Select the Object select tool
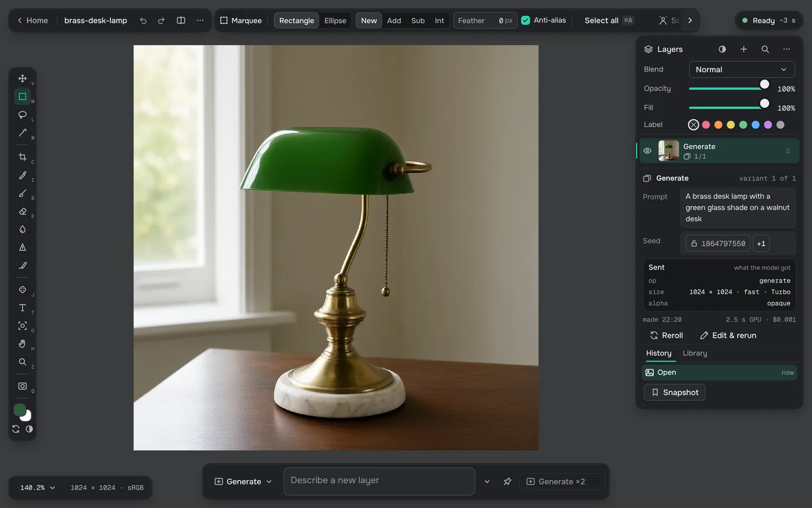This screenshot has width=812, height=508. tap(23, 326)
